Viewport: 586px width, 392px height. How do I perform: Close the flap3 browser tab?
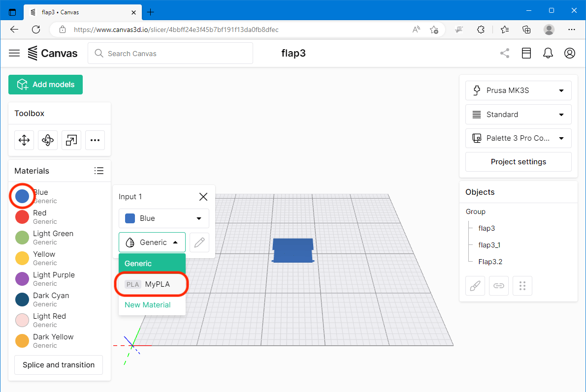pyautogui.click(x=134, y=12)
